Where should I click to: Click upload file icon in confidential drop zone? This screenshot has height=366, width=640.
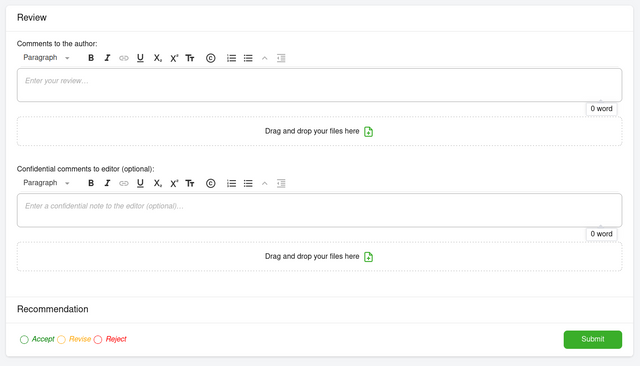tap(369, 257)
